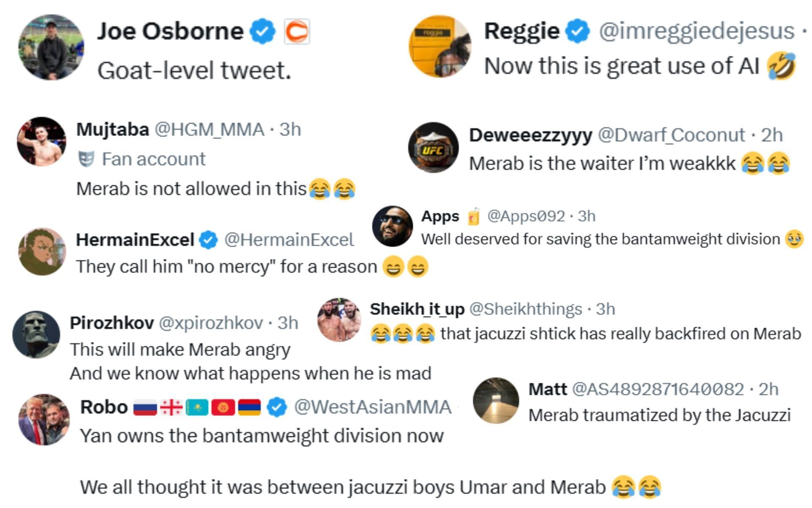Click the orange logo beside Joe Osborne's name

[297, 30]
